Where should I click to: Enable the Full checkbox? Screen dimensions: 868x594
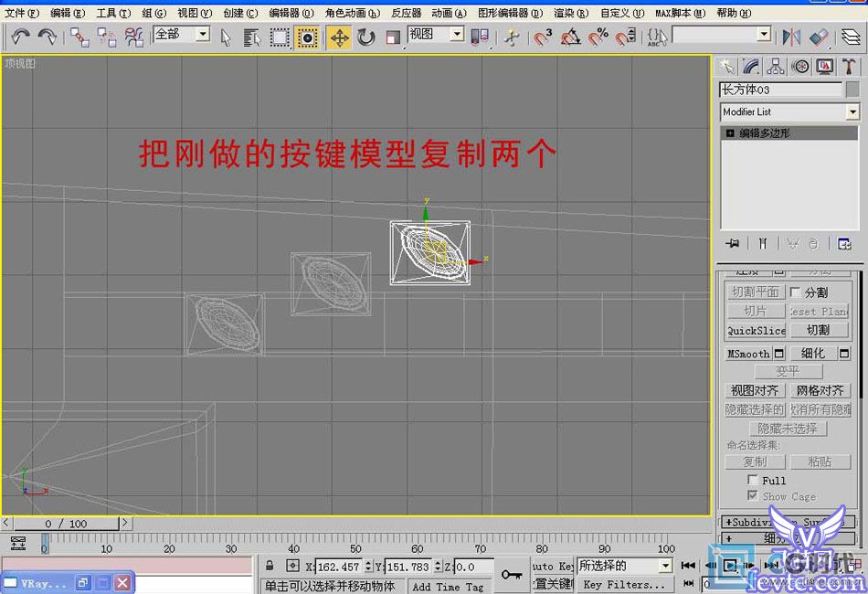pyautogui.click(x=753, y=480)
